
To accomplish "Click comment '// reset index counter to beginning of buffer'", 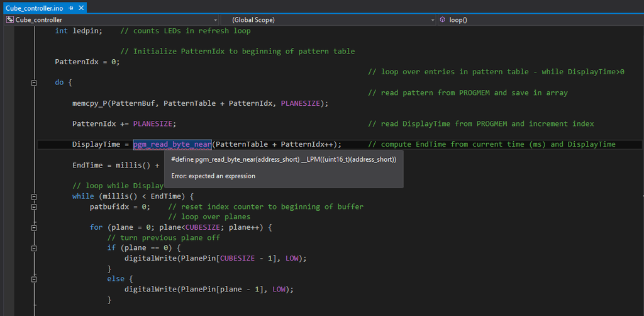I will [x=266, y=206].
